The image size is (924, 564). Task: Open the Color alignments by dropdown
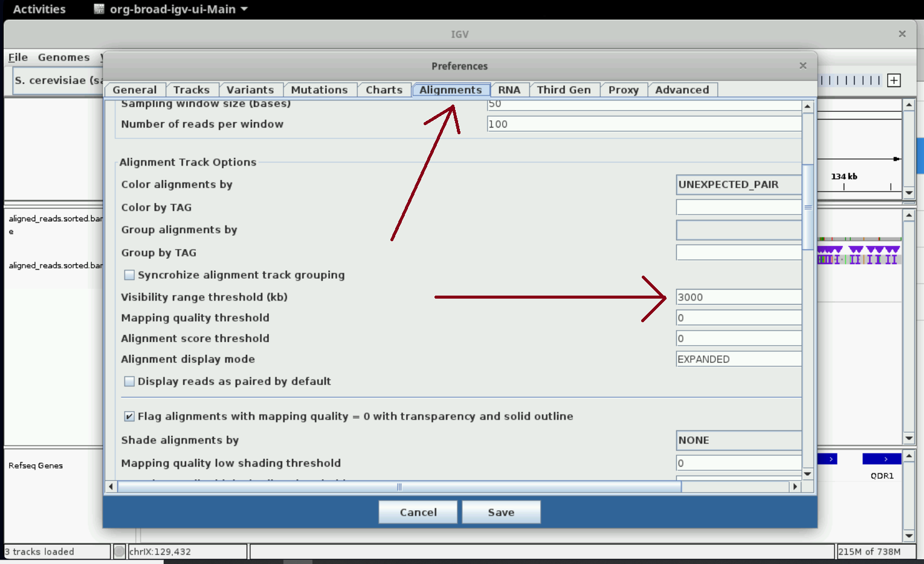pos(738,184)
